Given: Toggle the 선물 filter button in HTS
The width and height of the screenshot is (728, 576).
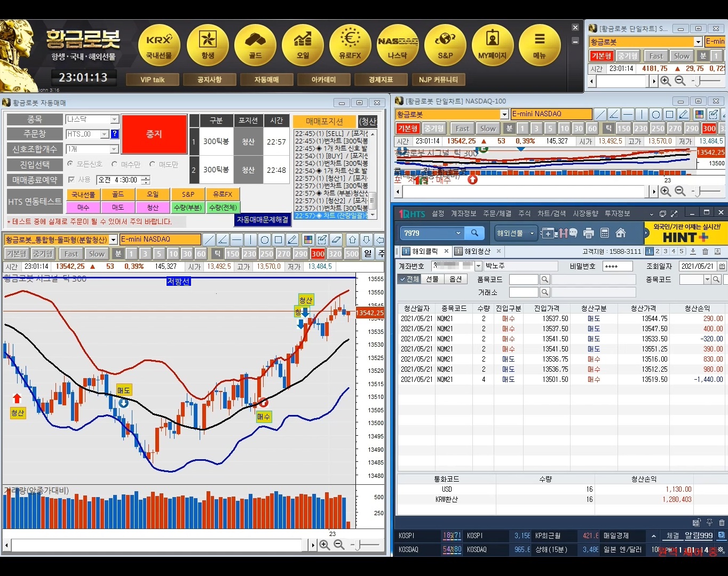Looking at the screenshot, I should pos(432,279).
